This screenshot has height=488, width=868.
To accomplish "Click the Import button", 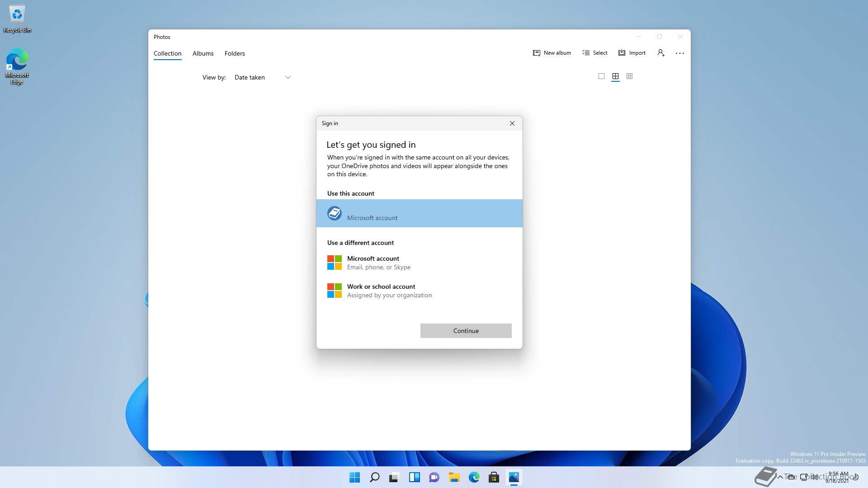I will coord(632,53).
